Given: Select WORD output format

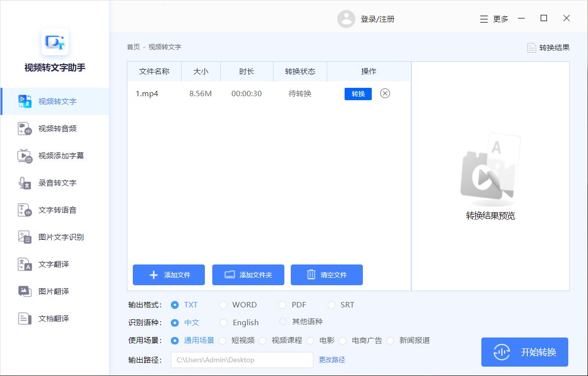Looking at the screenshot, I should tap(223, 305).
